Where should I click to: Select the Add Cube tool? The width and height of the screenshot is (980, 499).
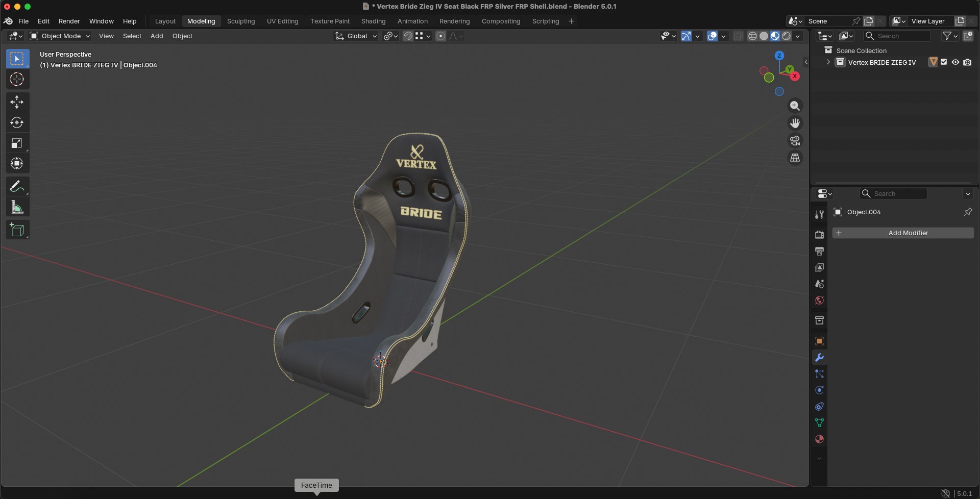pos(17,230)
